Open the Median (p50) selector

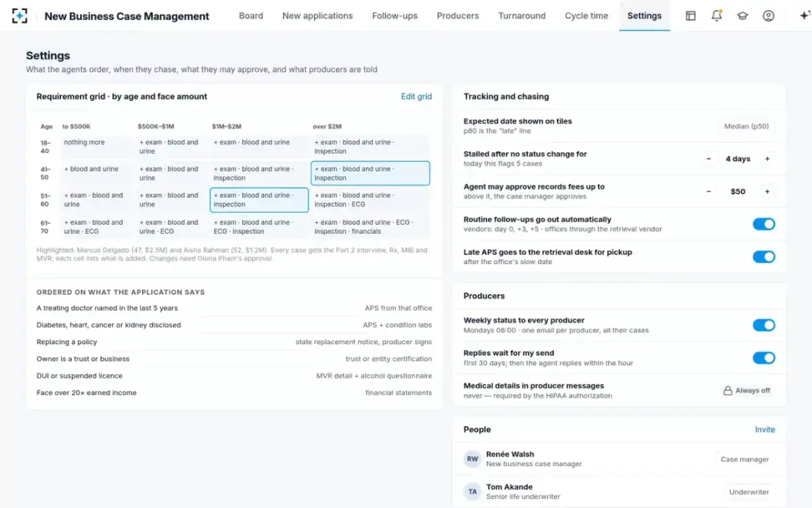(746, 126)
